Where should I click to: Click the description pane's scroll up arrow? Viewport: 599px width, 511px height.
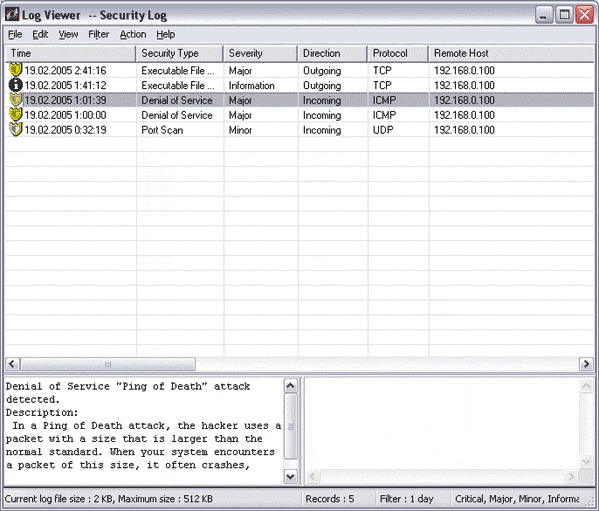(291, 386)
